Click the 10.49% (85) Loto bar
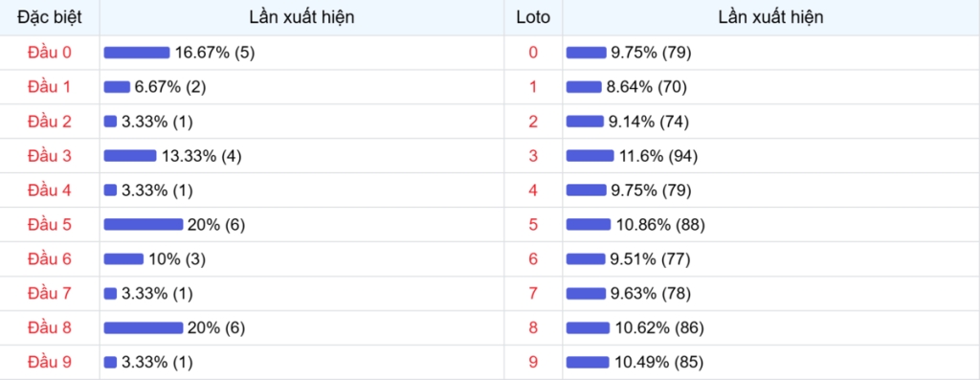 588,363
